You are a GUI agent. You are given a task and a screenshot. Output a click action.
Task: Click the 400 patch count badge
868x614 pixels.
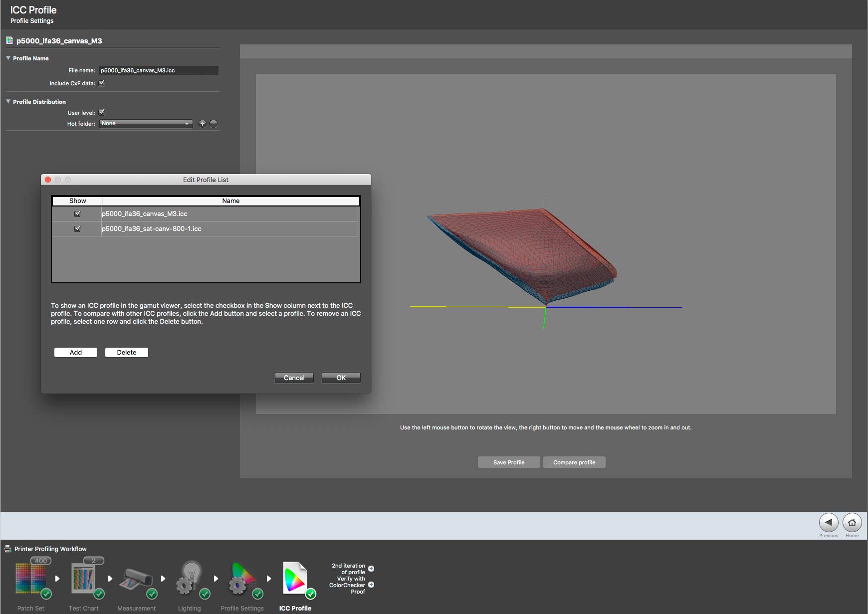tap(41, 561)
